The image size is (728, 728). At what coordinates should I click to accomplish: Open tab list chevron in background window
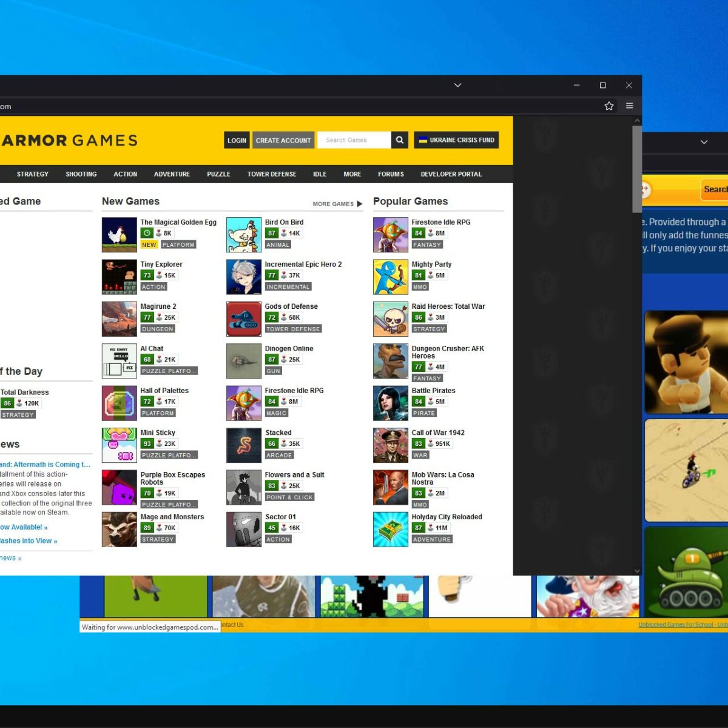coord(704,142)
